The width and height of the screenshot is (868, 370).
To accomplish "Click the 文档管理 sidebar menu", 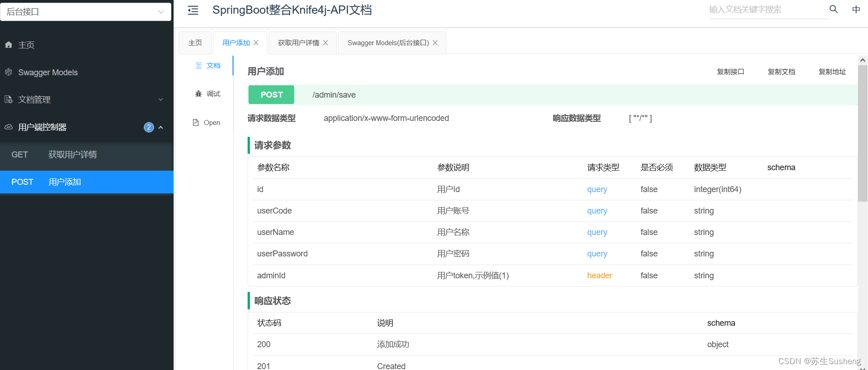I will pos(87,99).
